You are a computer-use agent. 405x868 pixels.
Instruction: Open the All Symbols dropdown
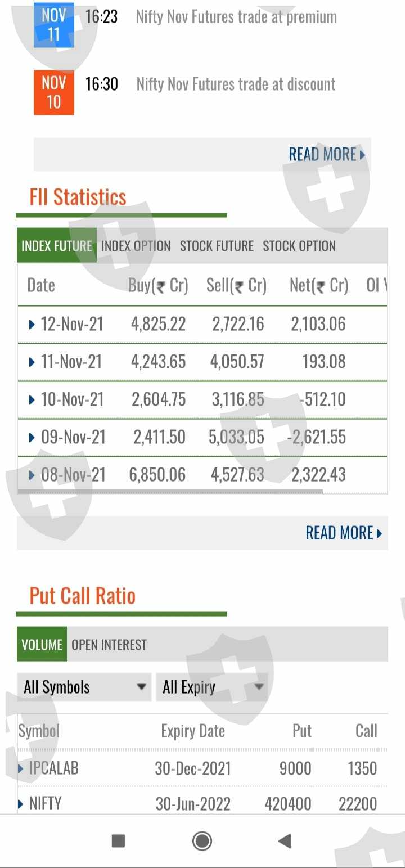(x=84, y=687)
